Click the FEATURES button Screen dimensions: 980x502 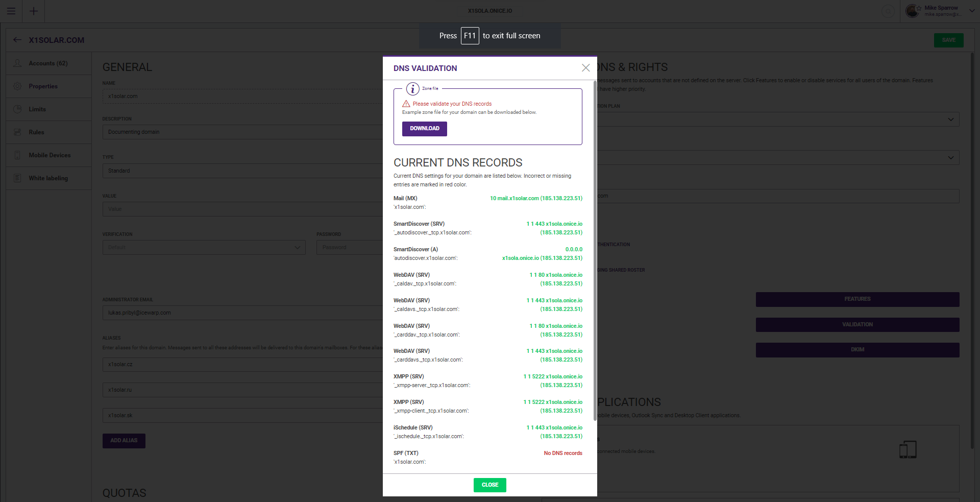[x=857, y=299]
